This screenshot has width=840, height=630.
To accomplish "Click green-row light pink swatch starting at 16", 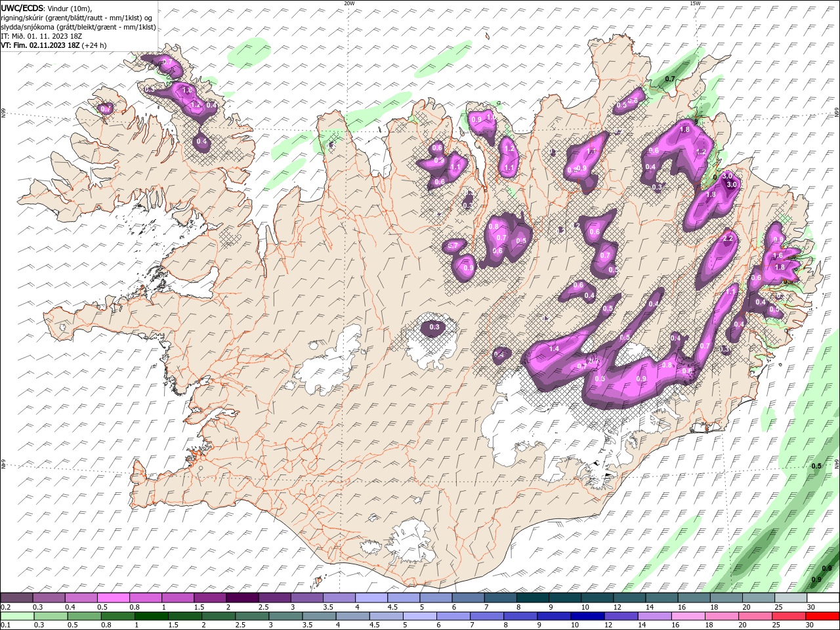I will tap(689, 616).
